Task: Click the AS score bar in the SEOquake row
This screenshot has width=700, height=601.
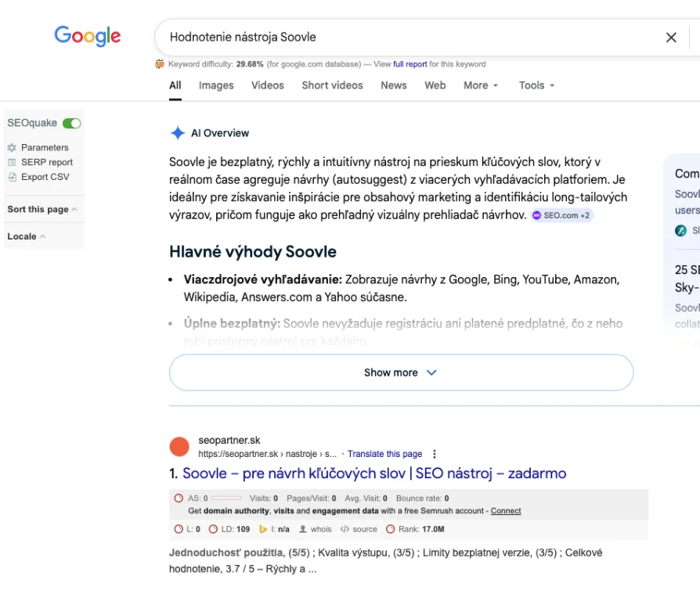Action: coord(226,498)
